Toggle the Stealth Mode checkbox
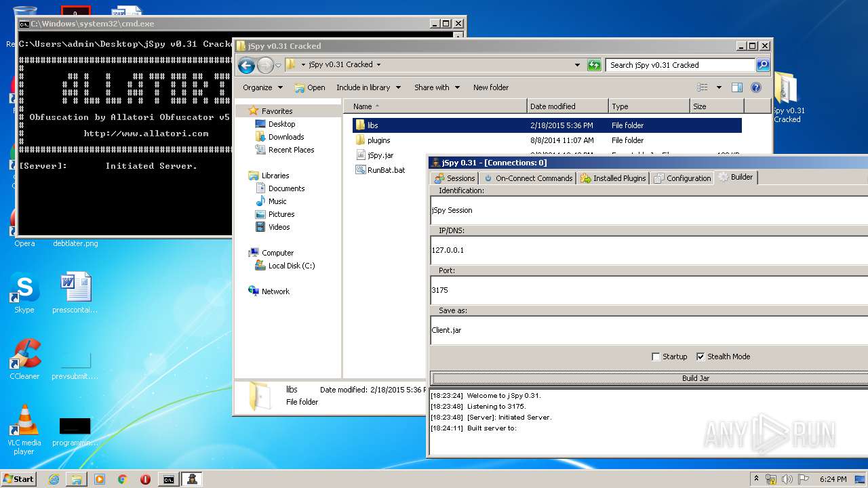This screenshot has height=488, width=868. pyautogui.click(x=701, y=357)
